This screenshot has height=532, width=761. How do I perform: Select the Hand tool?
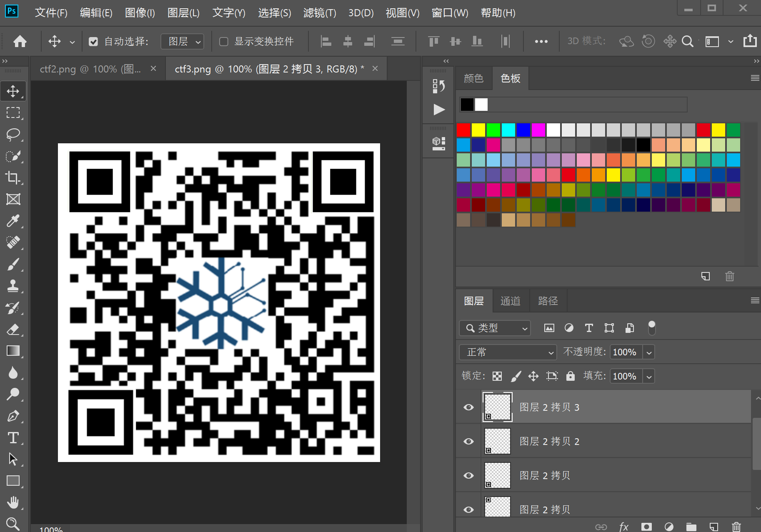click(13, 502)
